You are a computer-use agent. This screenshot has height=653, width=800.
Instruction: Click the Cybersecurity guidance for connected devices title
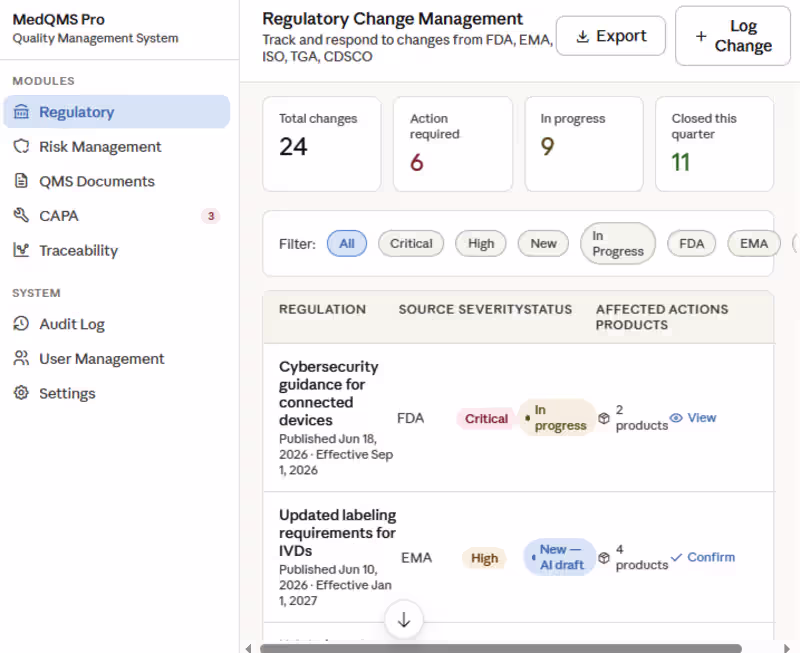pyautogui.click(x=329, y=393)
